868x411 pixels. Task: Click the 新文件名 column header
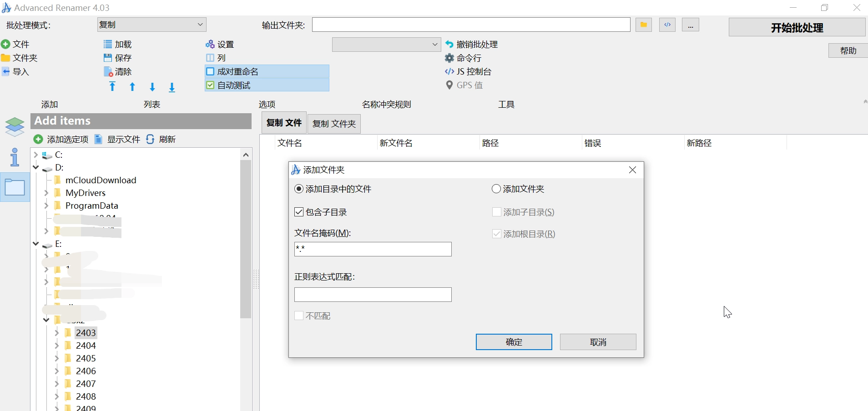pyautogui.click(x=429, y=143)
